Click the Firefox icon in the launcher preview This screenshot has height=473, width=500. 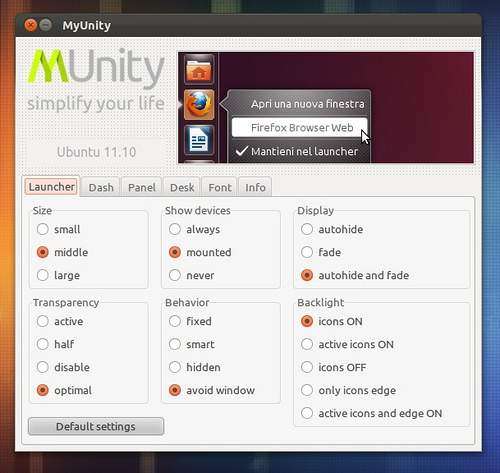tap(199, 105)
